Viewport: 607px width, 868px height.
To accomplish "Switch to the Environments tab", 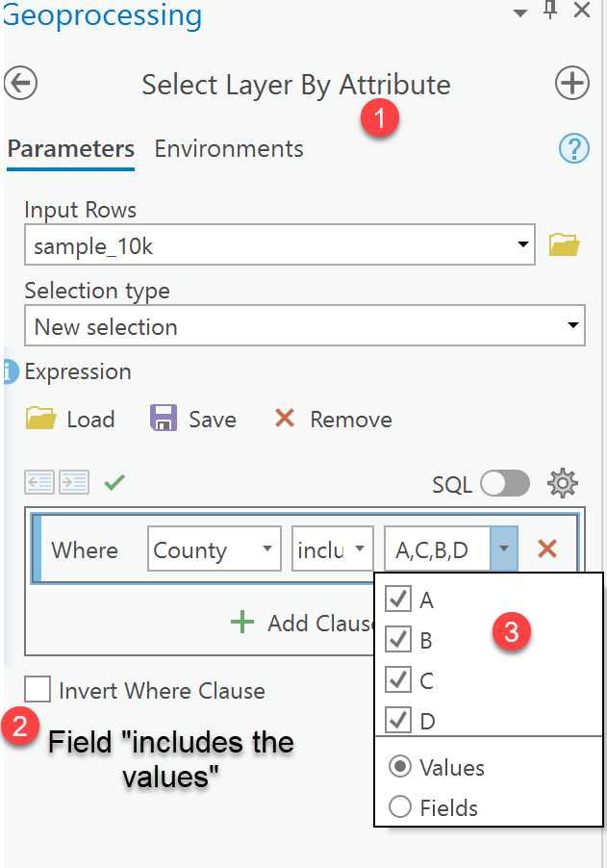I will click(229, 148).
